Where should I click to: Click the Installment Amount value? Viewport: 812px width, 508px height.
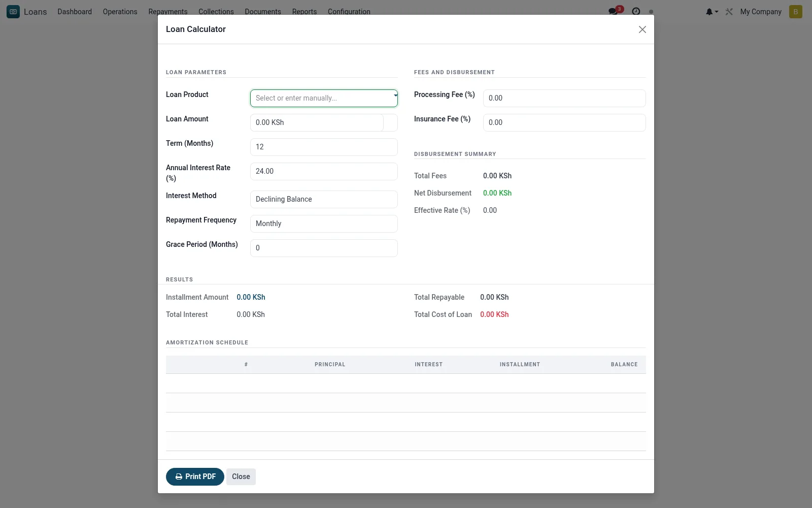point(251,297)
